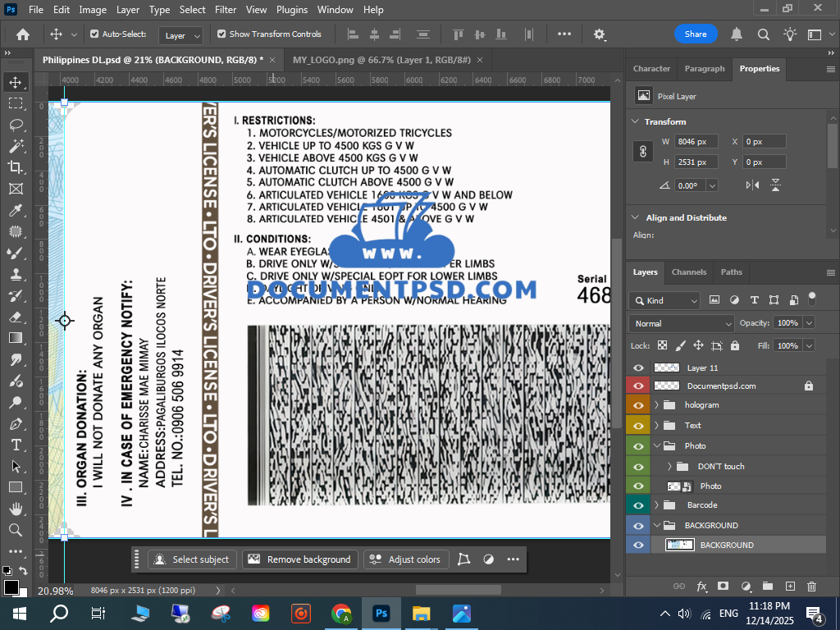The height and width of the screenshot is (630, 840).
Task: Collapse the Transform section
Action: [x=634, y=121]
